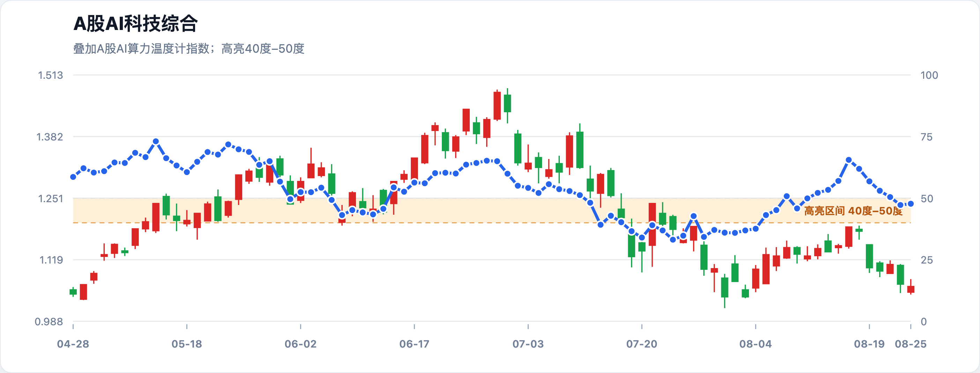Click the date label "08-04"
Image resolution: width=980 pixels, height=373 pixels.
[756, 344]
